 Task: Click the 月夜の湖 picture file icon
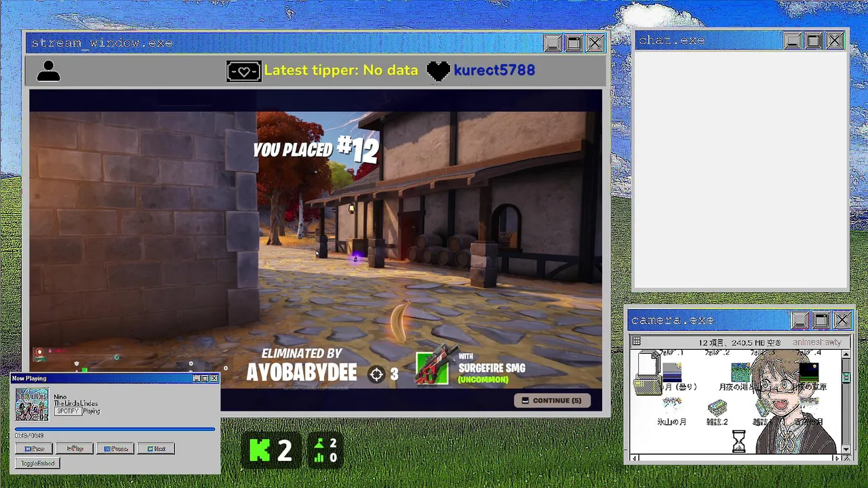741,373
